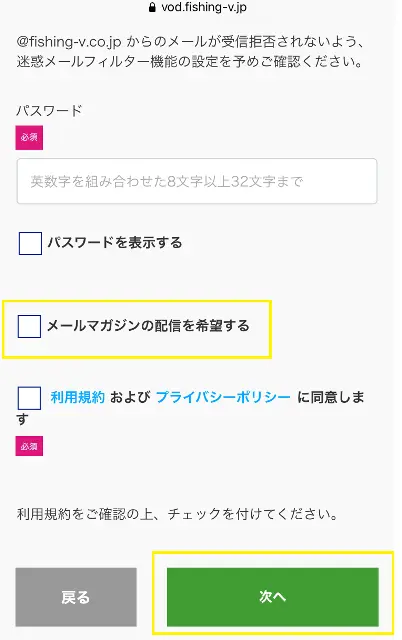Click the パスワード field label

[x=49, y=111]
